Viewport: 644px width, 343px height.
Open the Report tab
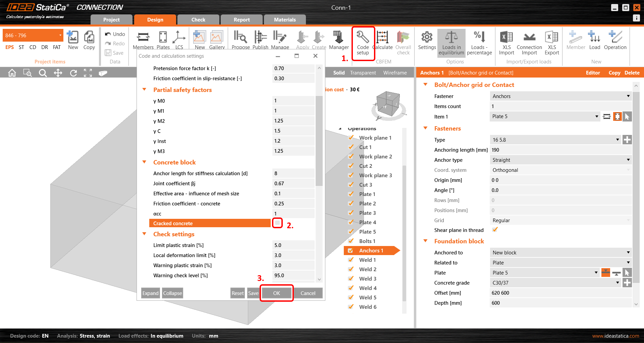tap(241, 20)
